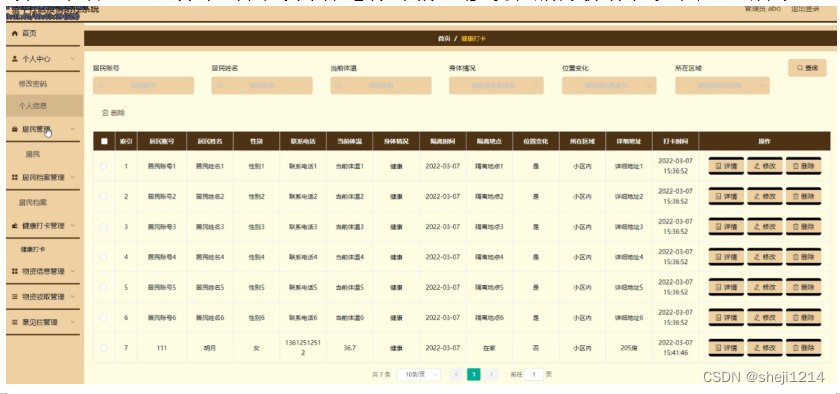This screenshot has height=394, width=840.
Task: Click the trash icon in row 1's 删除 button
Action: 796,166
